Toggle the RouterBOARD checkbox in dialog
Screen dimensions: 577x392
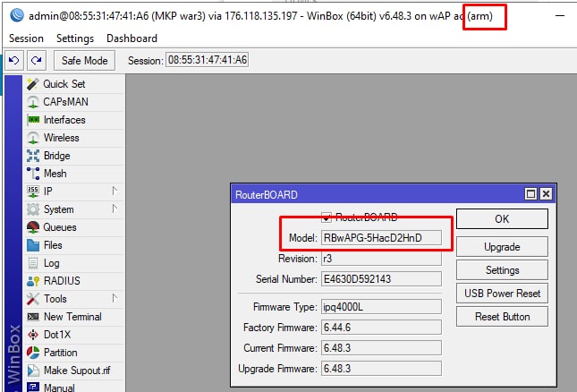point(326,217)
